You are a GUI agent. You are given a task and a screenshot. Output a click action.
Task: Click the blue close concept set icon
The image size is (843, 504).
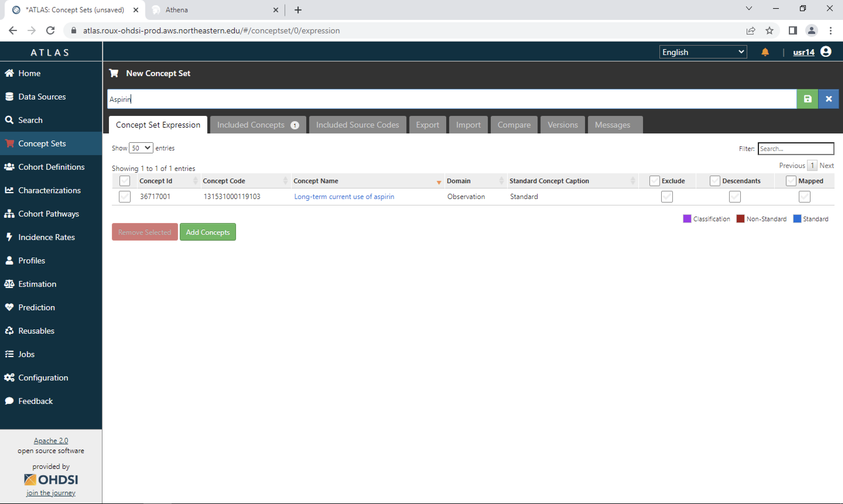point(828,99)
